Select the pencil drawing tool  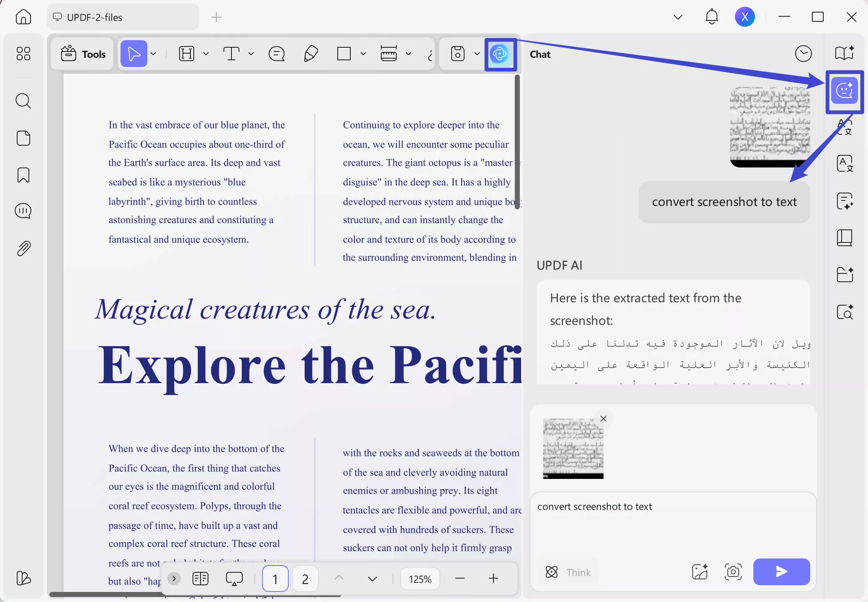(311, 54)
